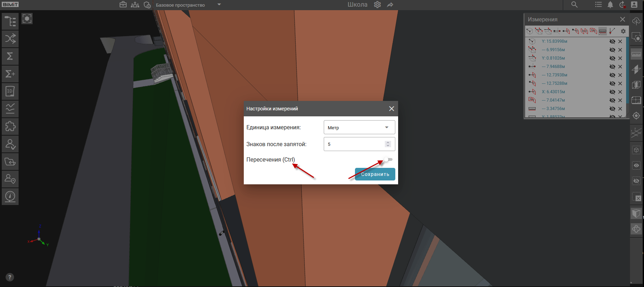Click the section plane tool in right sidebar

click(x=636, y=69)
